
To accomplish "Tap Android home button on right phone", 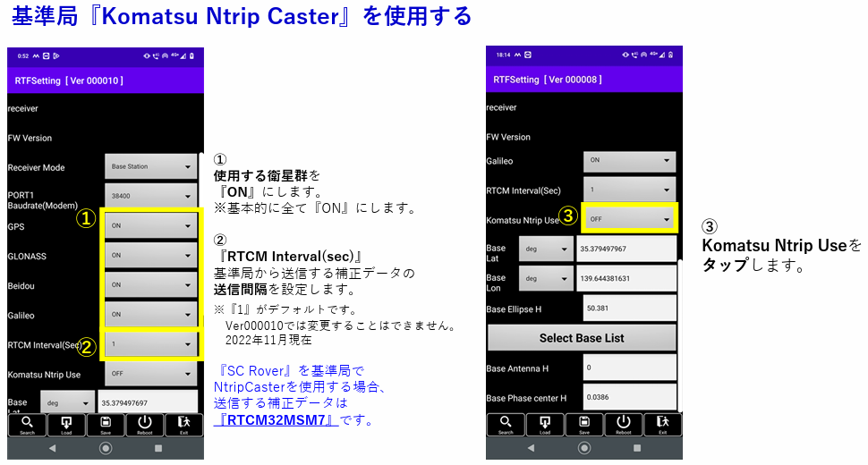I will (x=584, y=448).
